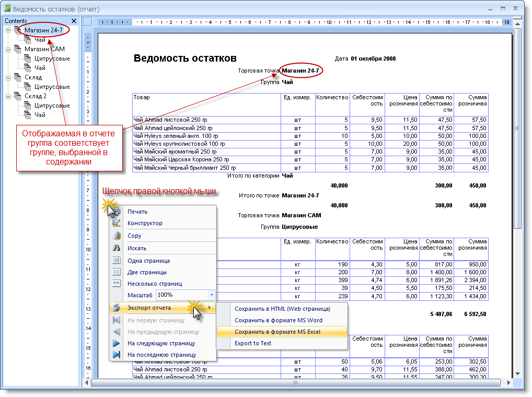
Task: Click the binoculars icon beside Искать
Action: (x=117, y=248)
